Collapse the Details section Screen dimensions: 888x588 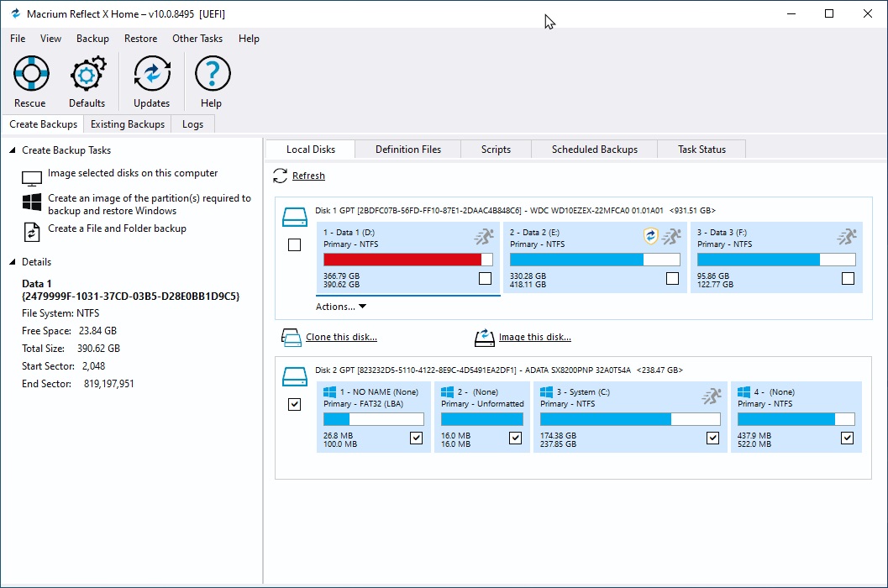[13, 262]
